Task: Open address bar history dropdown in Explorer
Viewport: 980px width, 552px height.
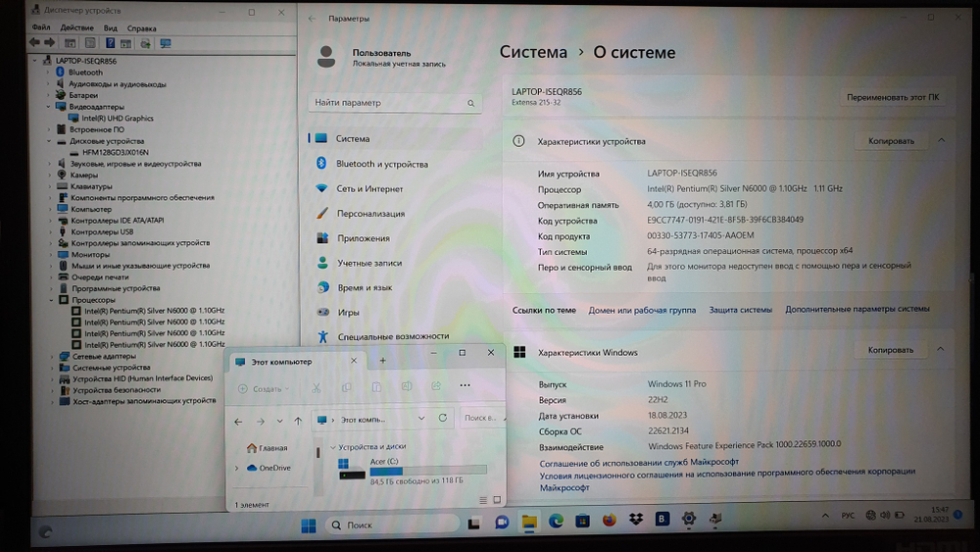Action: coord(421,419)
